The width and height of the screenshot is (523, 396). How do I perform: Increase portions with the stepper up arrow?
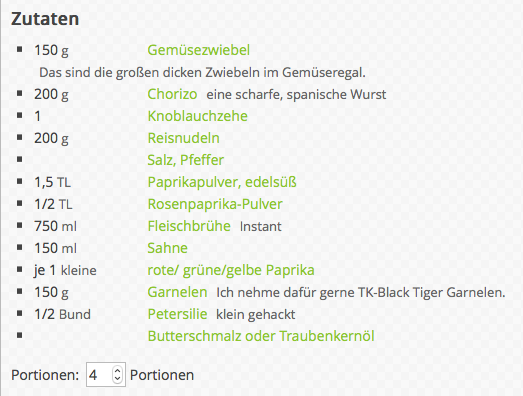pos(117,370)
